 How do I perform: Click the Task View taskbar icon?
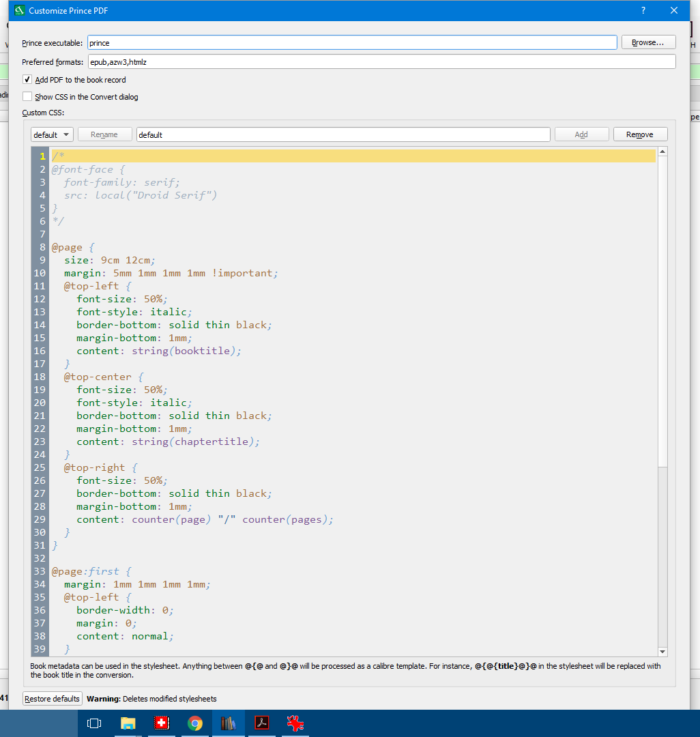tap(95, 723)
